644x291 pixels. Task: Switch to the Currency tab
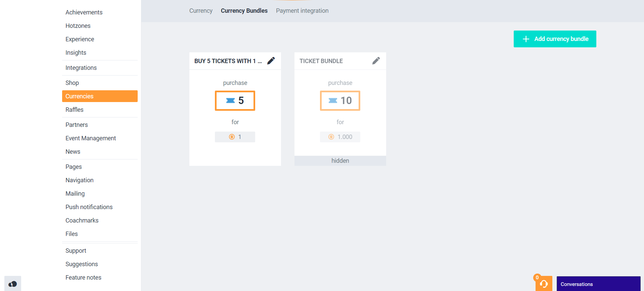[201, 11]
